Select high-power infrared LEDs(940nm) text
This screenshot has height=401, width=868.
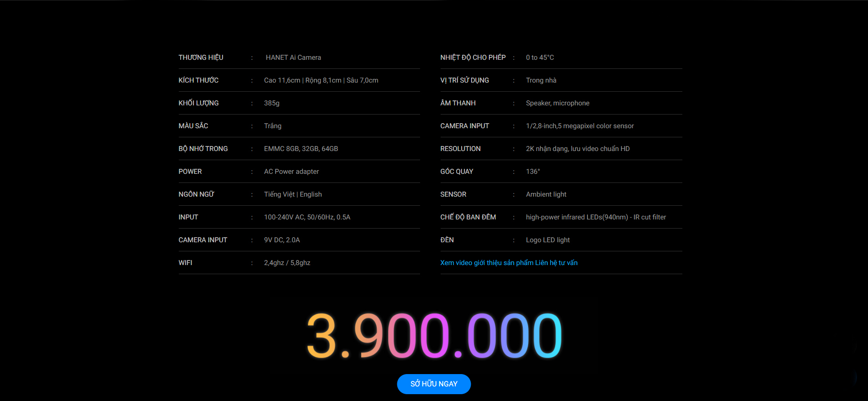click(577, 217)
